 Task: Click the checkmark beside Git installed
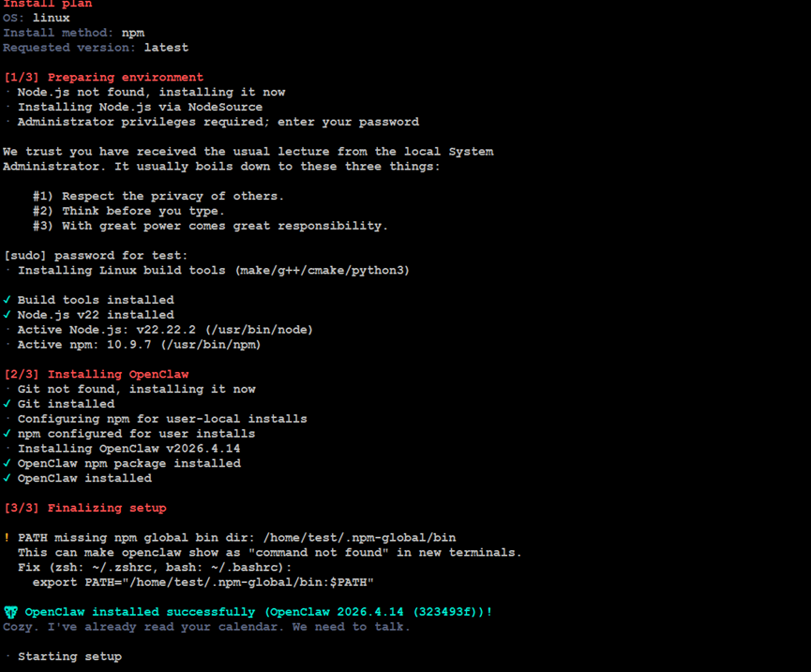pos(7,404)
